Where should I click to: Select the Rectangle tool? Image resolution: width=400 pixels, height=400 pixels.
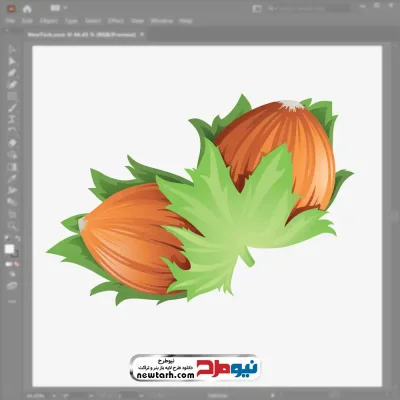coord(12,96)
